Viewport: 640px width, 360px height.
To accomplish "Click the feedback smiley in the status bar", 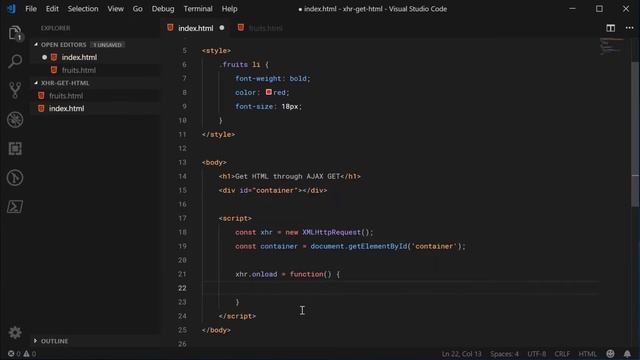I will (x=610, y=354).
